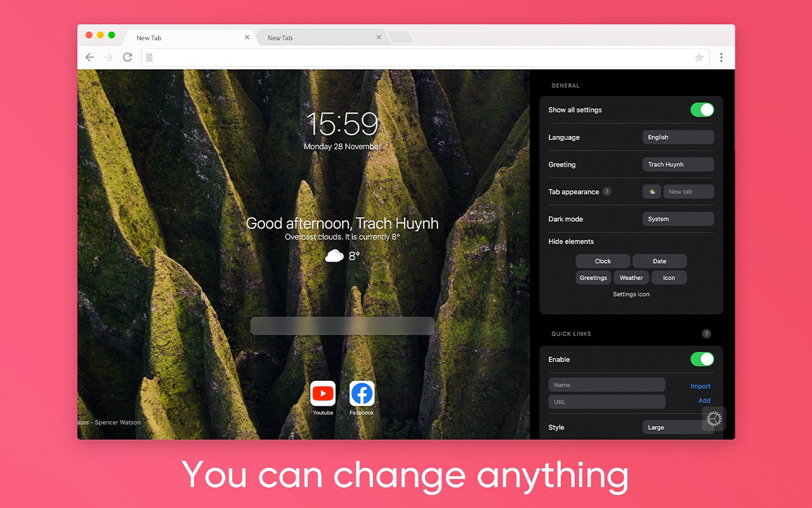
Task: Toggle Show all settings switch
Action: point(702,110)
